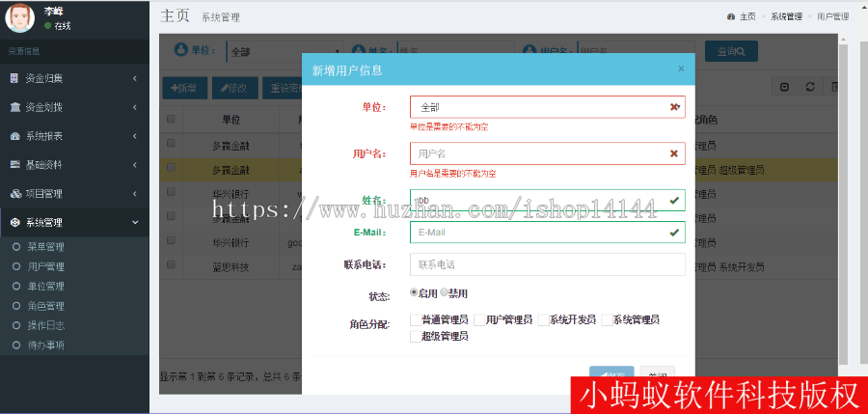Click the 资金划拨 bank building icon

coord(14,107)
